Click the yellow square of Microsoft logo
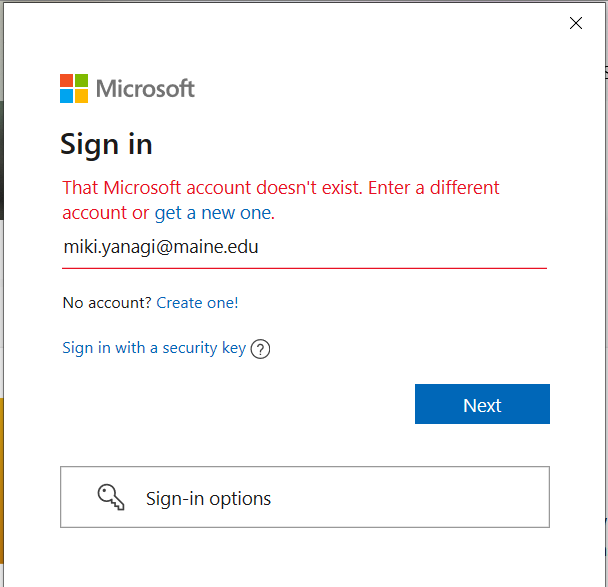This screenshot has width=608, height=587. (81, 96)
